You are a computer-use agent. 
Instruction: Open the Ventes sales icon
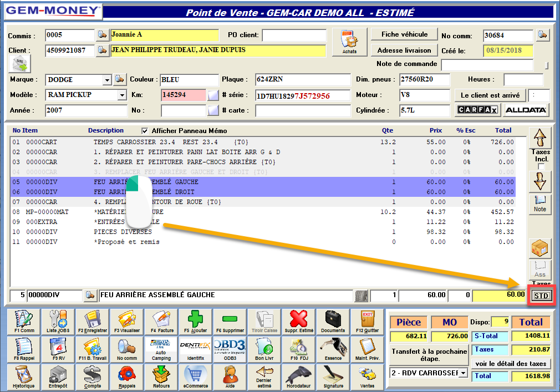367,378
